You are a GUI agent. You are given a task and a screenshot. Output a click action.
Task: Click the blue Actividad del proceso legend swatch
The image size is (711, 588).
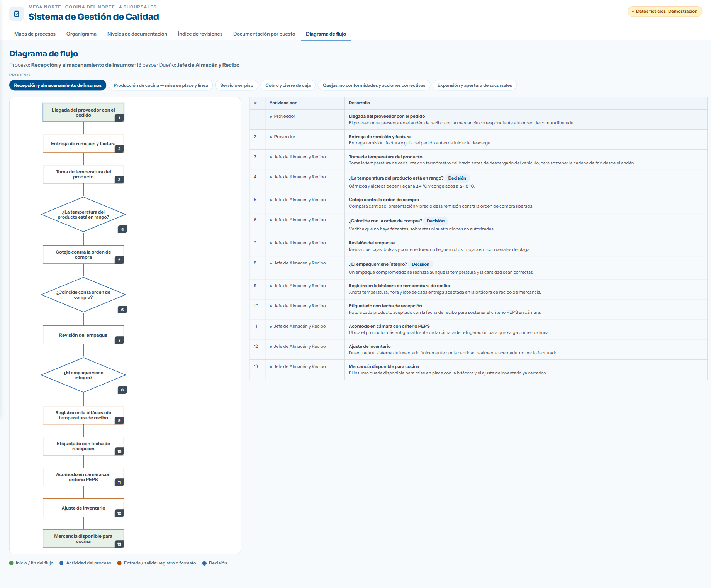click(61, 563)
